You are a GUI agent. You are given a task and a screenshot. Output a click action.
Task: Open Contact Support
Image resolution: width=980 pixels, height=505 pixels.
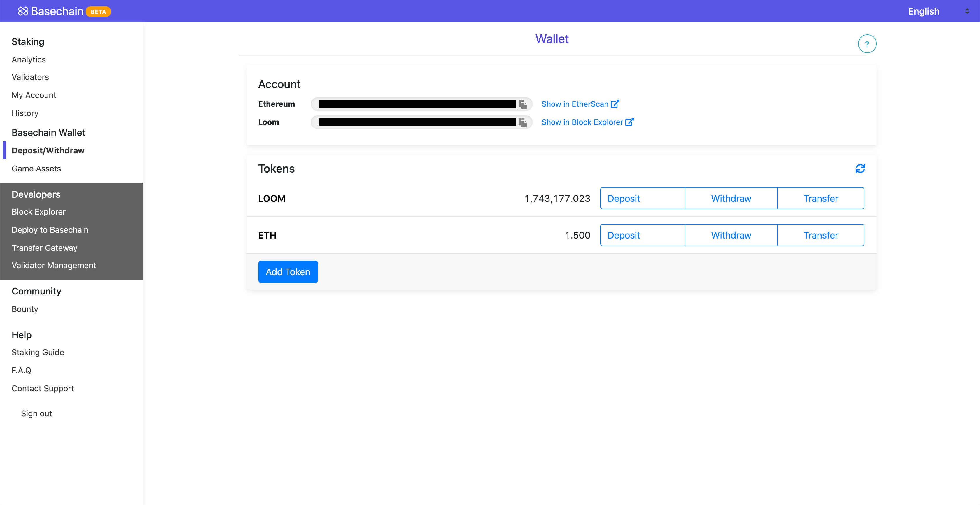click(x=43, y=388)
